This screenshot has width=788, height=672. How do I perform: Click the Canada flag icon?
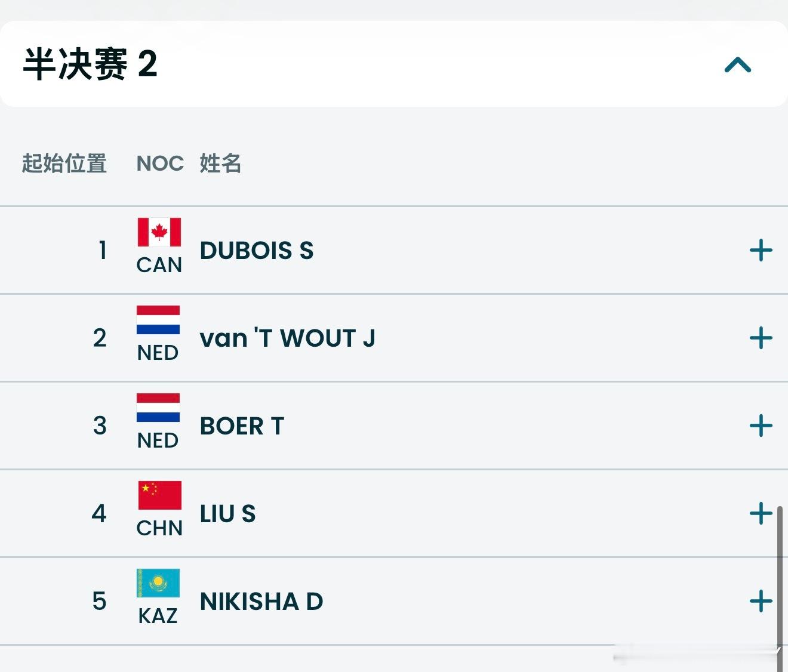[159, 232]
